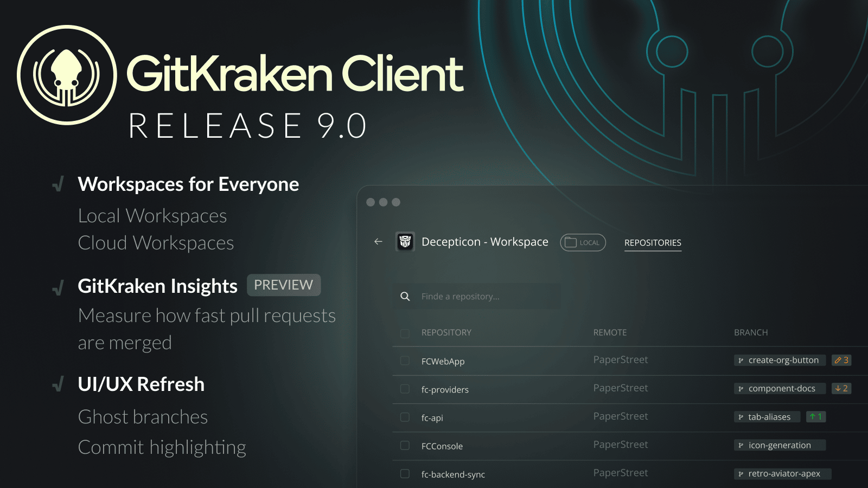The height and width of the screenshot is (488, 868).
Task: Click the first window control dot
Action: pyautogui.click(x=371, y=202)
